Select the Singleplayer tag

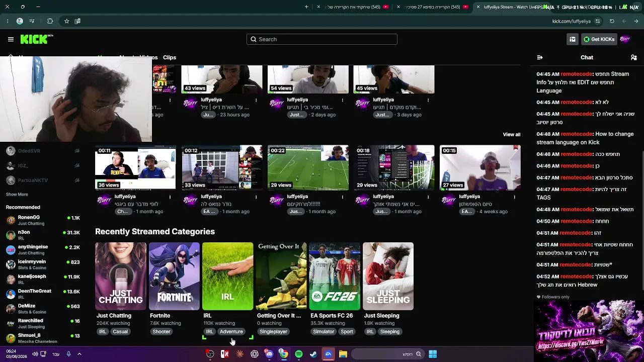click(x=273, y=332)
